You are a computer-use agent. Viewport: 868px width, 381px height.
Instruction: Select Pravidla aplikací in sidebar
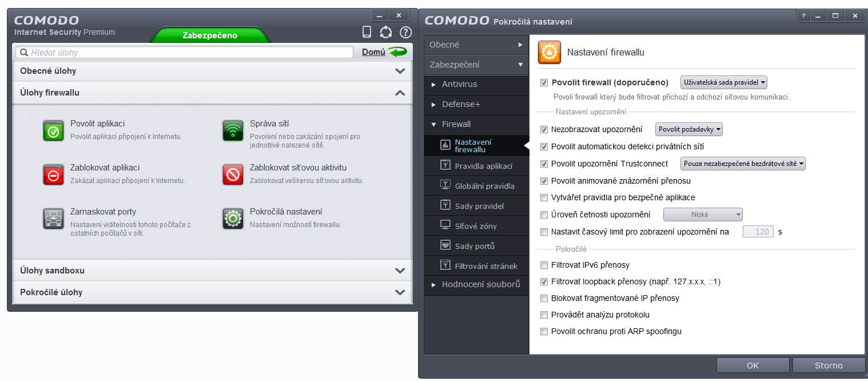click(483, 166)
